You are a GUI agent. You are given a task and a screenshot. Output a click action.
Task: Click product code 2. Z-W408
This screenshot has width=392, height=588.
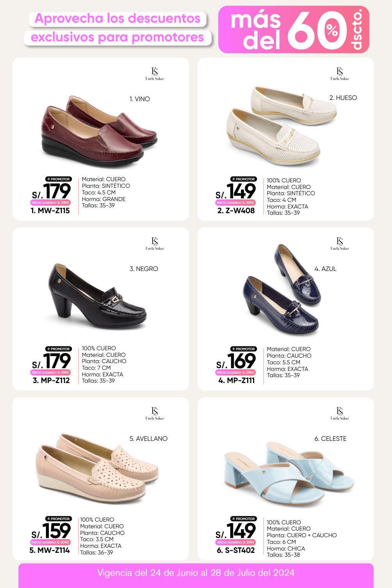(x=236, y=211)
